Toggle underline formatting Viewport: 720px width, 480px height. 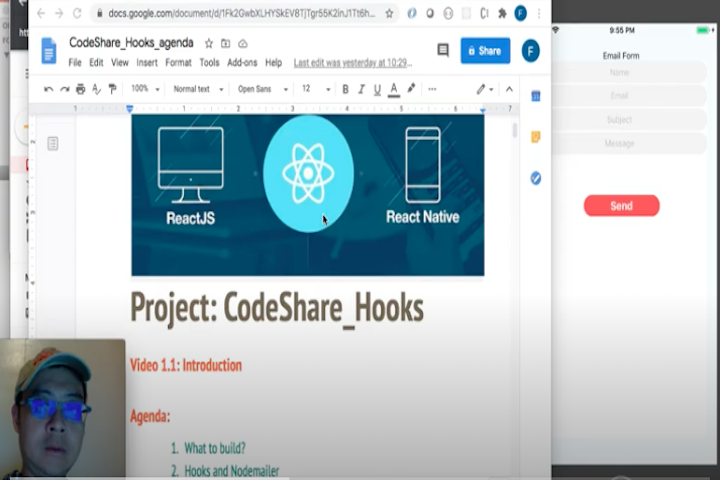(377, 90)
